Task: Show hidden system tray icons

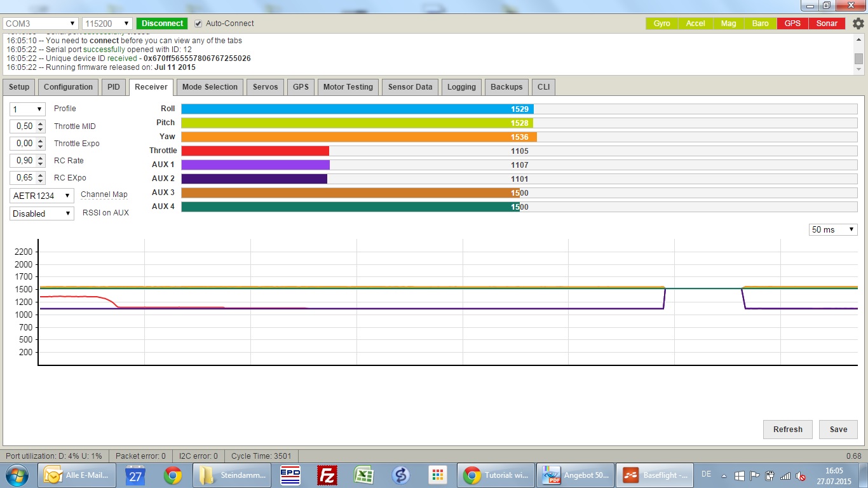Action: point(724,475)
